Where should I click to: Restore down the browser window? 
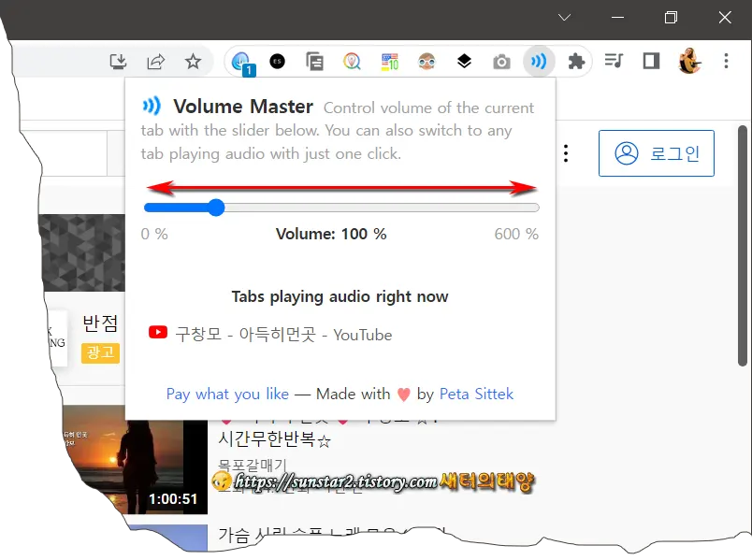(671, 18)
